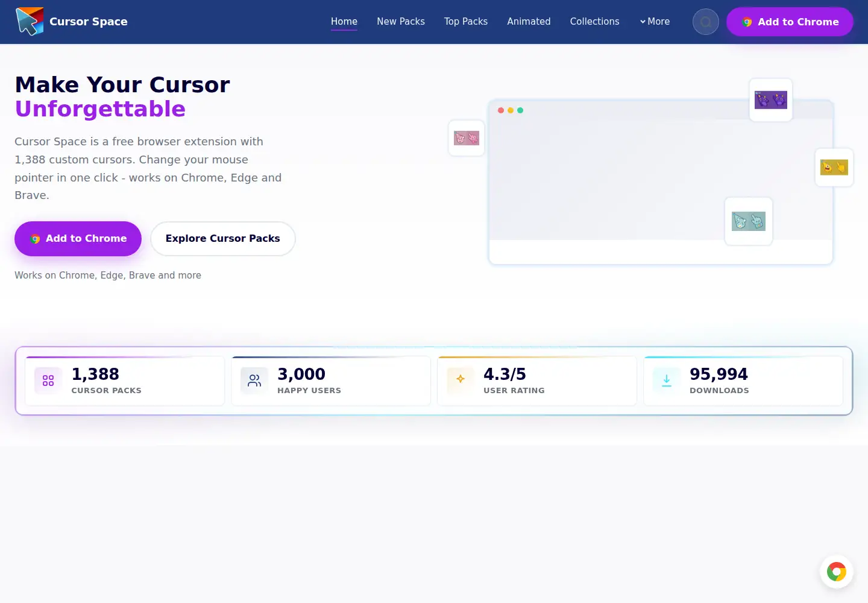Open the Collections page
The image size is (868, 603).
point(594,22)
